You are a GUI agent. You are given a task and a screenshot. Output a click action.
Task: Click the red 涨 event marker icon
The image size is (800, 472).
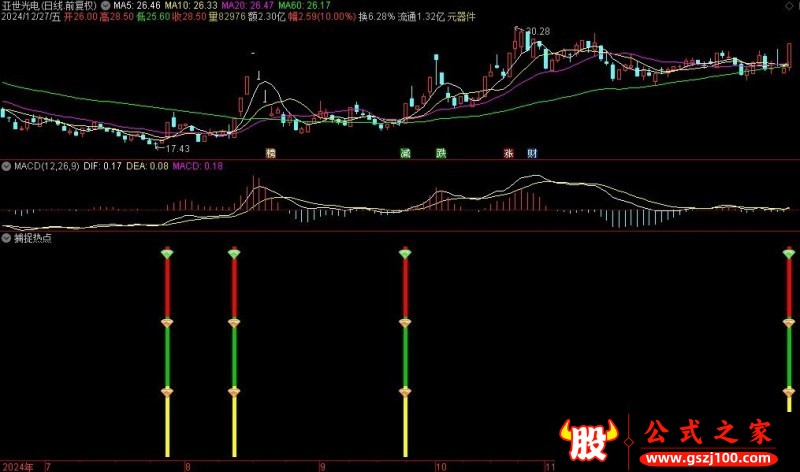(x=509, y=153)
